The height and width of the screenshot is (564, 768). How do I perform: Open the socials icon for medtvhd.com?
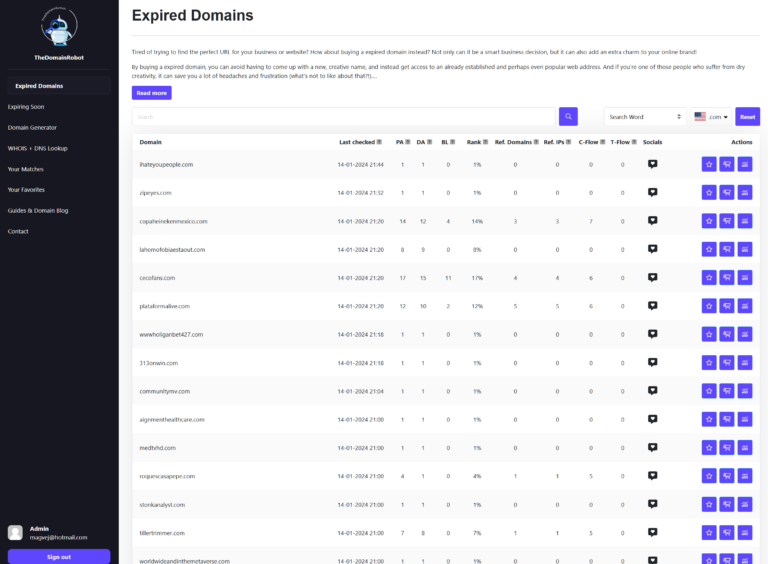[x=652, y=447]
